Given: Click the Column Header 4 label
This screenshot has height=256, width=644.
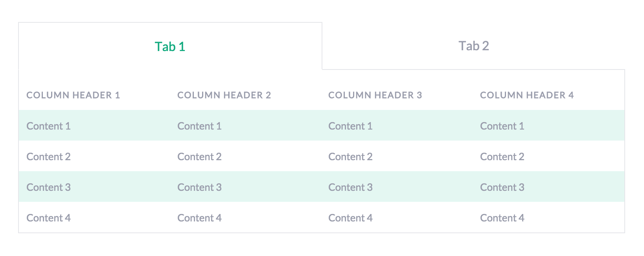Looking at the screenshot, I should click(527, 95).
